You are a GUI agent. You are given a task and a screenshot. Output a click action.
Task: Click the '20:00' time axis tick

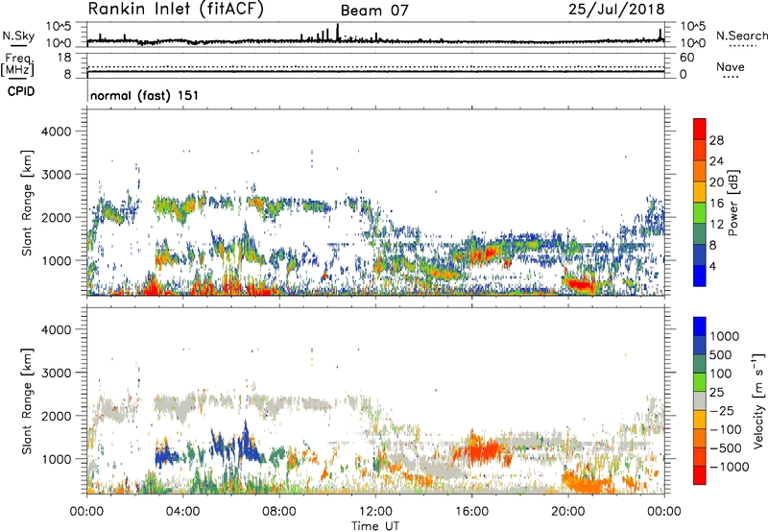point(567,512)
